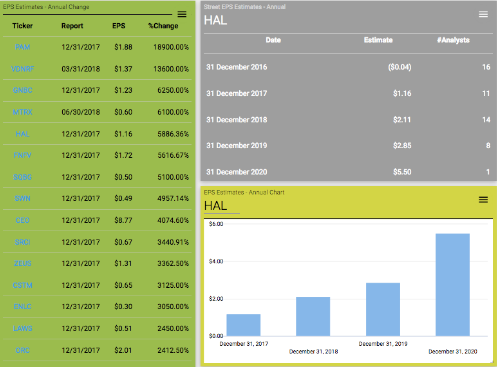Click the ($0.04) estimate value
497x367 pixels.
point(399,67)
